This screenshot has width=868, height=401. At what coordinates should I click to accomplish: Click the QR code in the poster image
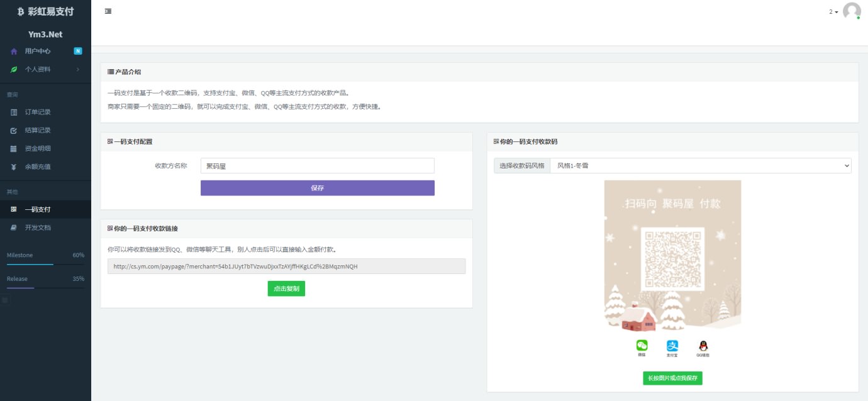672,258
